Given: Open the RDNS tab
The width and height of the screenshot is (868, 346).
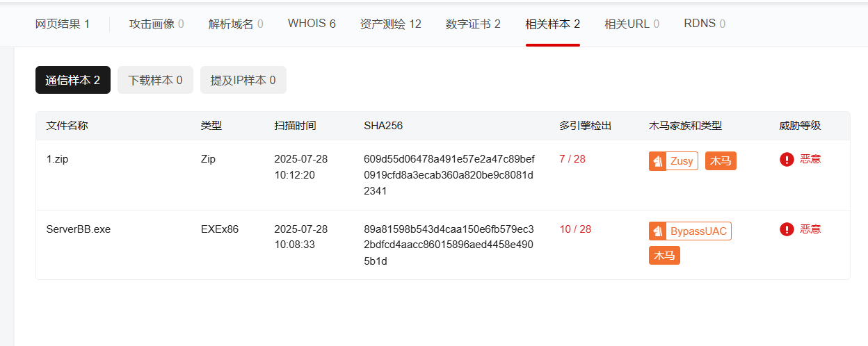Looking at the screenshot, I should click(x=705, y=24).
